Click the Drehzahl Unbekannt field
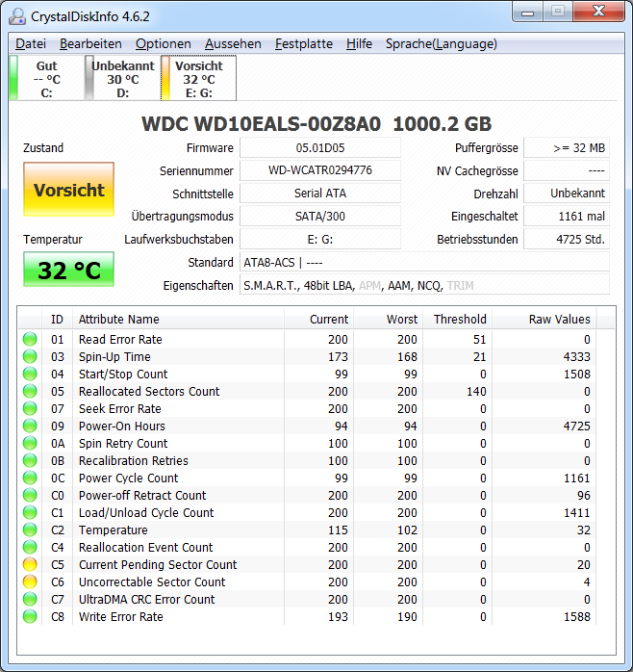The width and height of the screenshot is (633, 672). (567, 194)
